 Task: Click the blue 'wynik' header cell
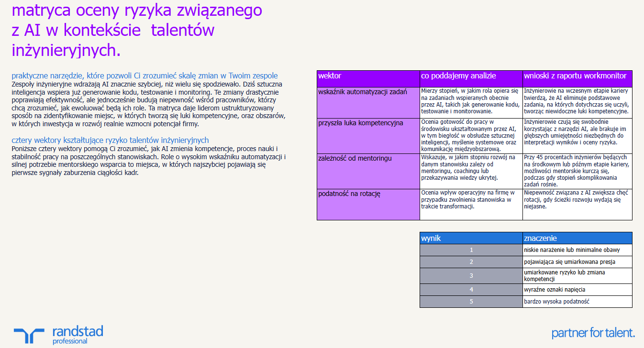(470, 238)
